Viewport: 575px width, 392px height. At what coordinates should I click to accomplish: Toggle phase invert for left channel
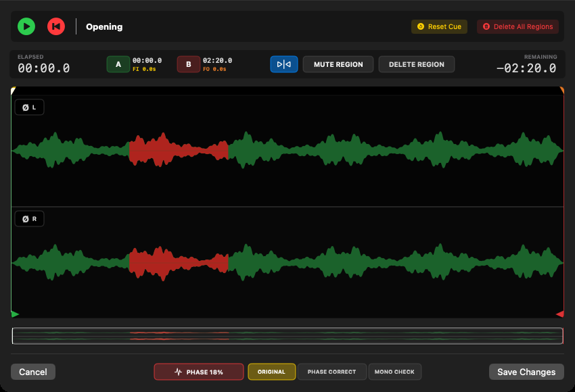[29, 107]
